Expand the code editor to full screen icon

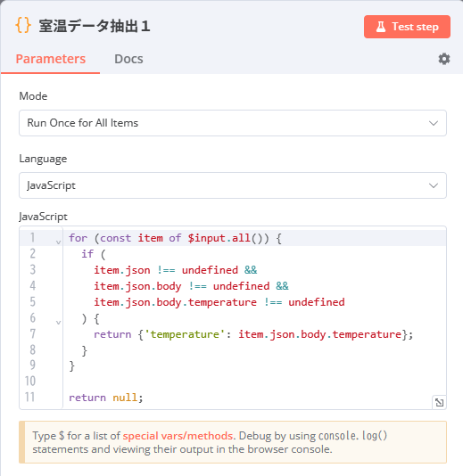click(x=439, y=403)
